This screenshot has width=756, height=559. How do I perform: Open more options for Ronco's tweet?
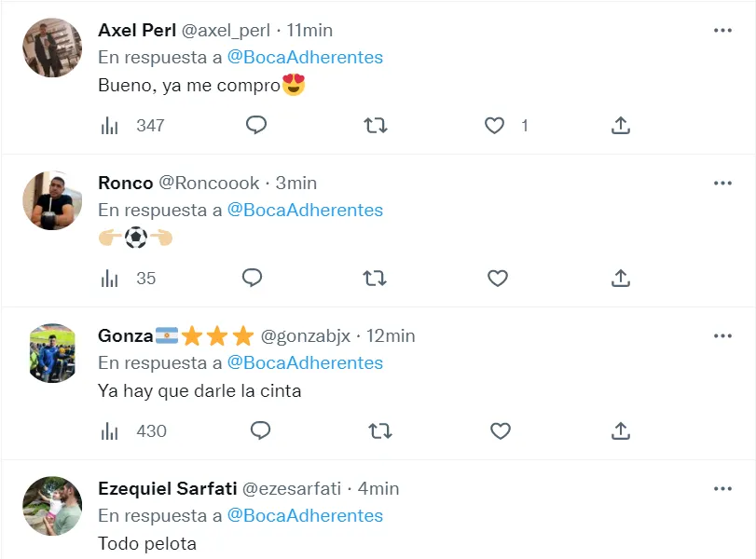pyautogui.click(x=722, y=183)
